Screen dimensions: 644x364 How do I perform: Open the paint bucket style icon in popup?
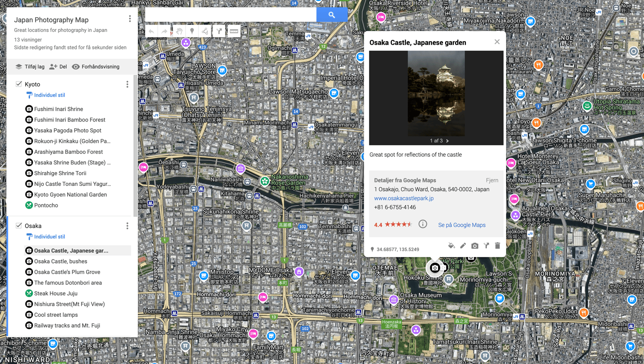[x=451, y=246]
